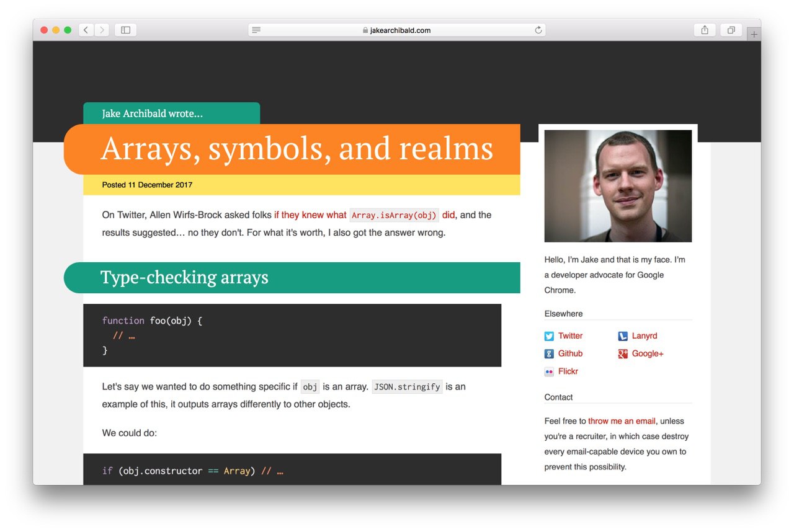Click the inline 'JSON.stringify' code
The height and width of the screenshot is (532, 794).
[407, 387]
